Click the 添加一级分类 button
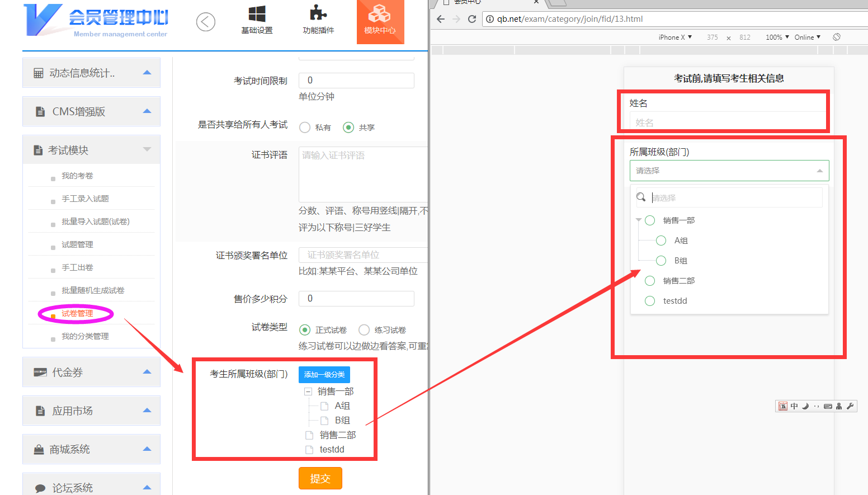868x495 pixels. [x=324, y=375]
